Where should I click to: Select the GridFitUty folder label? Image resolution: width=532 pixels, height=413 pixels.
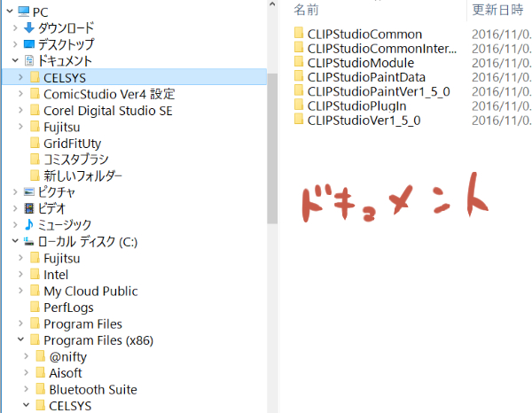coord(73,144)
